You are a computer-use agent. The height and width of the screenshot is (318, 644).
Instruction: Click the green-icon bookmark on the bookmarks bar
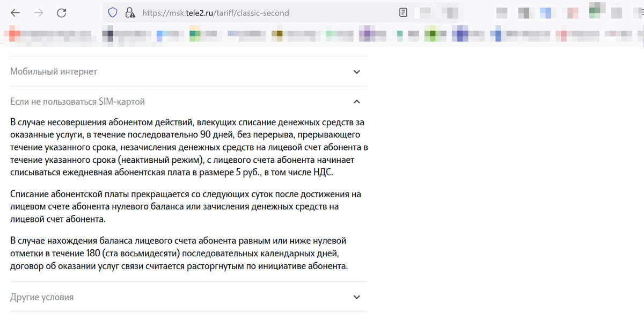pyautogui.click(x=432, y=33)
